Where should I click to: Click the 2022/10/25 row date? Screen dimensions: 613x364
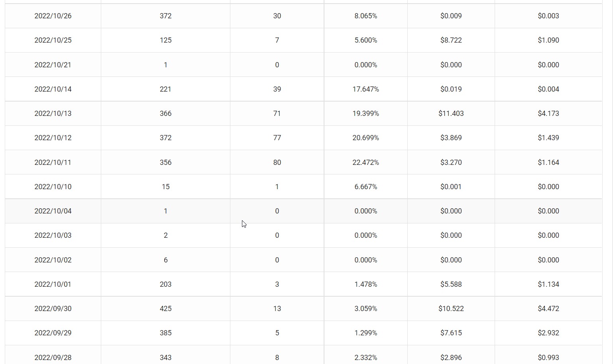point(53,40)
